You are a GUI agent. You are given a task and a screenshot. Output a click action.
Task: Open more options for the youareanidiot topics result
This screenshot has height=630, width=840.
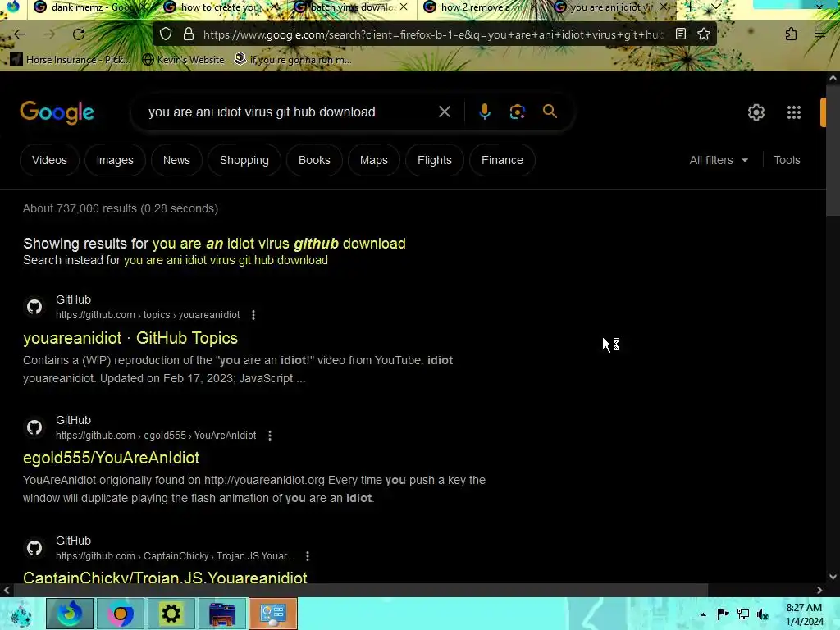point(253,315)
